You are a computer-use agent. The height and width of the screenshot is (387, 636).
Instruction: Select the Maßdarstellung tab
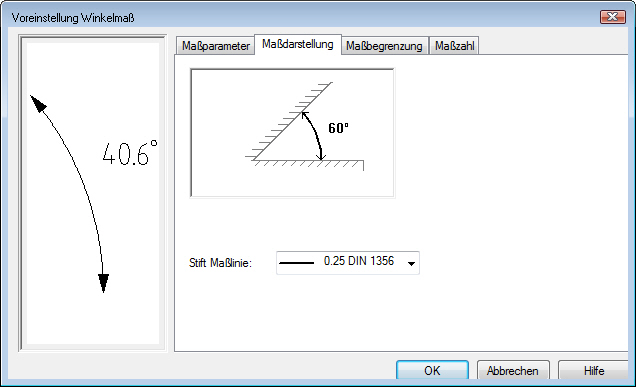click(298, 44)
